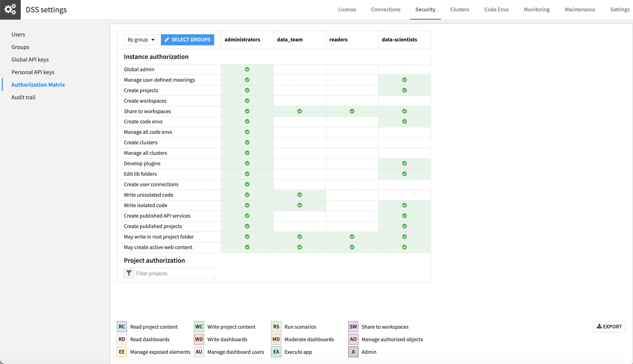The height and width of the screenshot is (364, 633).
Task: Open the Maintenance tab
Action: [580, 9]
